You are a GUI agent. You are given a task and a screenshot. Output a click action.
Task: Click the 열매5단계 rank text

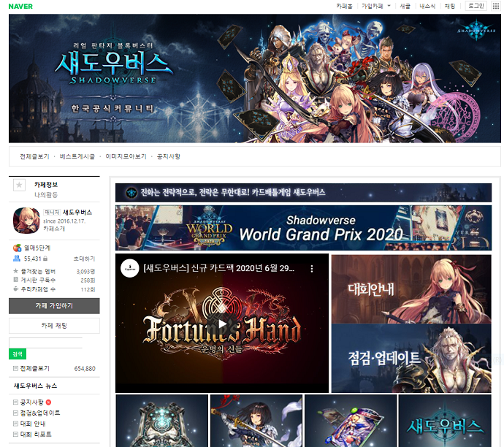[x=37, y=248]
